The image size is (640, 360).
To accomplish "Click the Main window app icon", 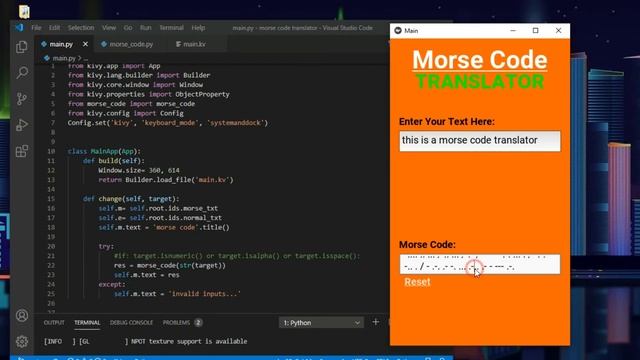I will [398, 31].
